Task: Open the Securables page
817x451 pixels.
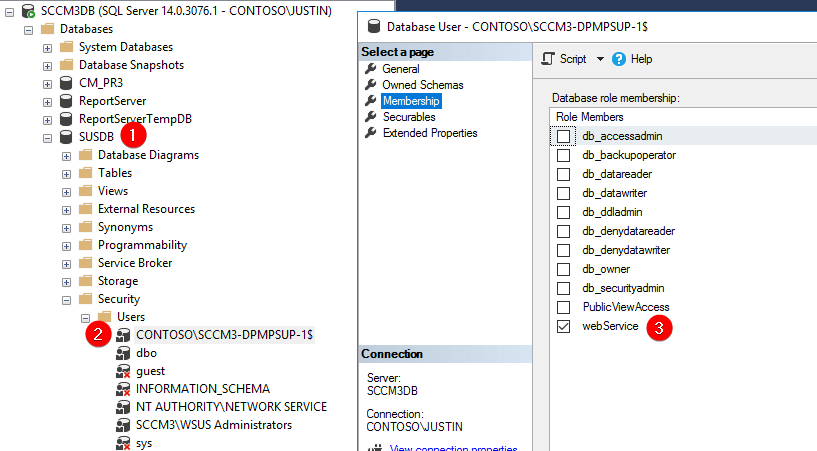Action: pos(409,117)
